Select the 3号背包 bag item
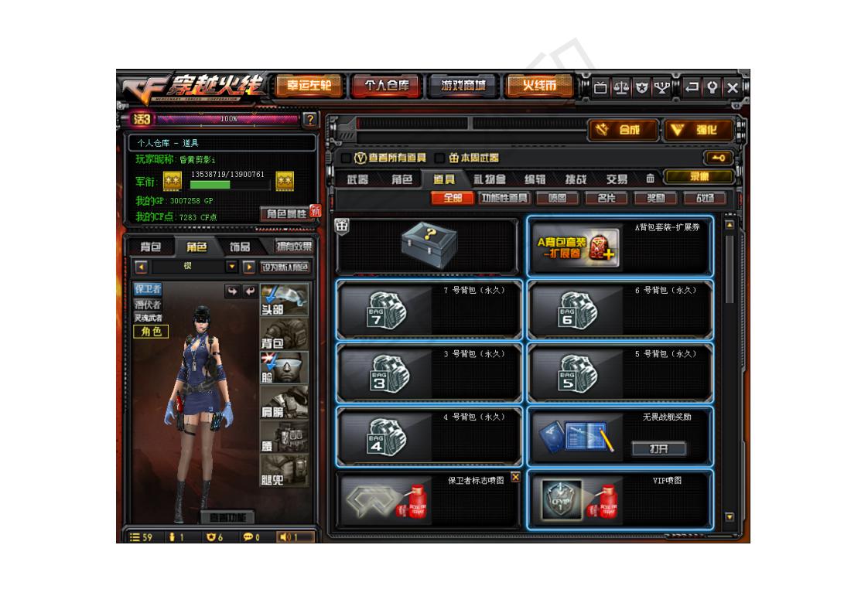Viewport: 868px width, 613px height. click(429, 373)
